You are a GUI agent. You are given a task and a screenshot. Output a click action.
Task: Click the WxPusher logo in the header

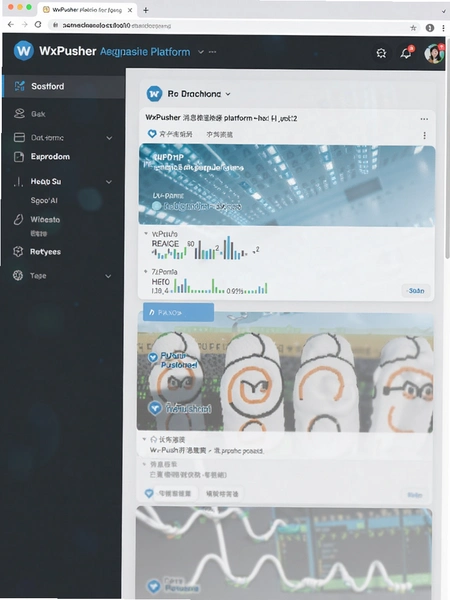24,51
